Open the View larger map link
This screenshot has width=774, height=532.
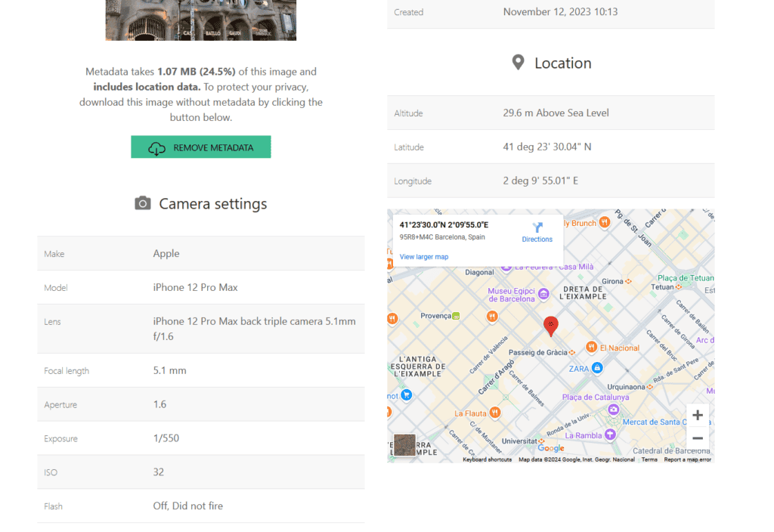423,257
